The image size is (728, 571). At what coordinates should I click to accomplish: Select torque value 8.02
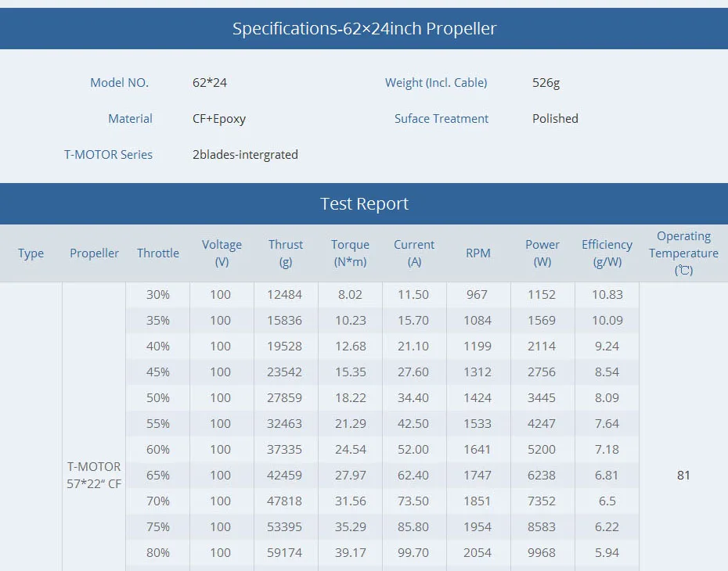pyautogui.click(x=350, y=295)
